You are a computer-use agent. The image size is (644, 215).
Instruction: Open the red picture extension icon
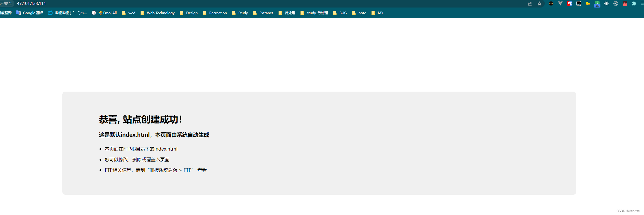pyautogui.click(x=625, y=3)
